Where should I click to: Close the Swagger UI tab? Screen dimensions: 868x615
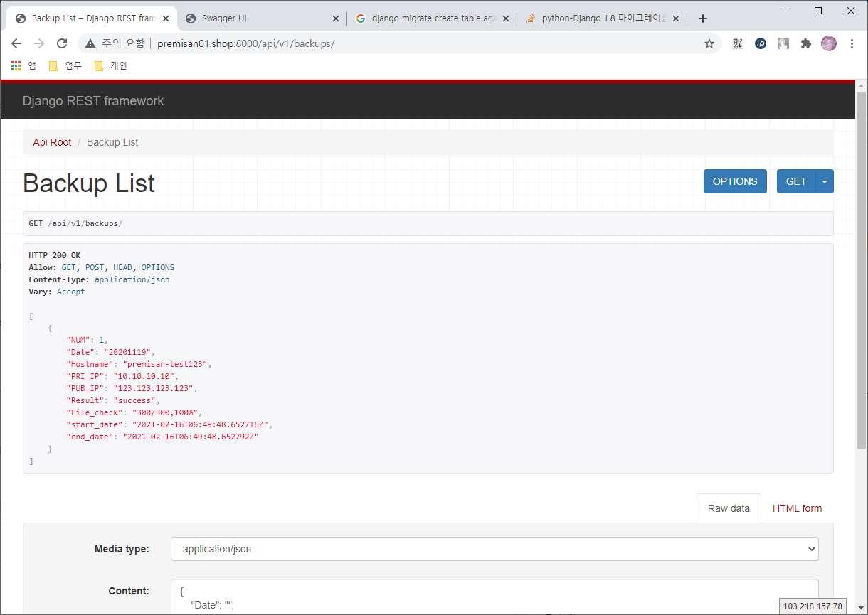[x=336, y=18]
